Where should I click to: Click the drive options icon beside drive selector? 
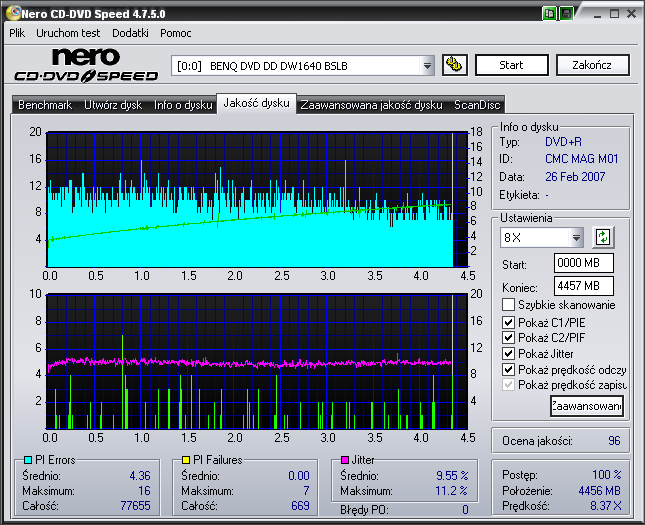[454, 65]
